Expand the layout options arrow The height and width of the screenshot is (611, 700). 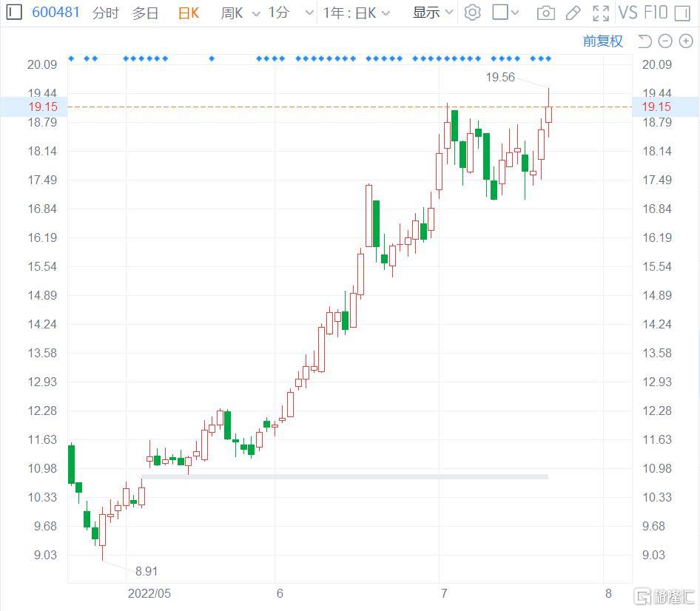[515, 13]
